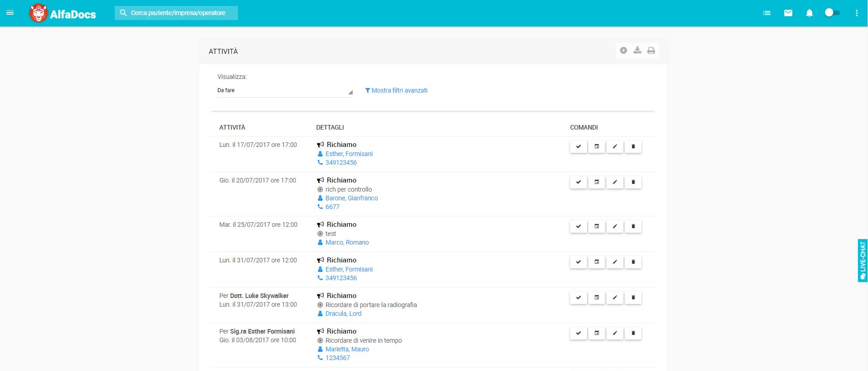Image resolution: width=868 pixels, height=371 pixels.
Task: Print the activities list
Action: click(x=651, y=50)
